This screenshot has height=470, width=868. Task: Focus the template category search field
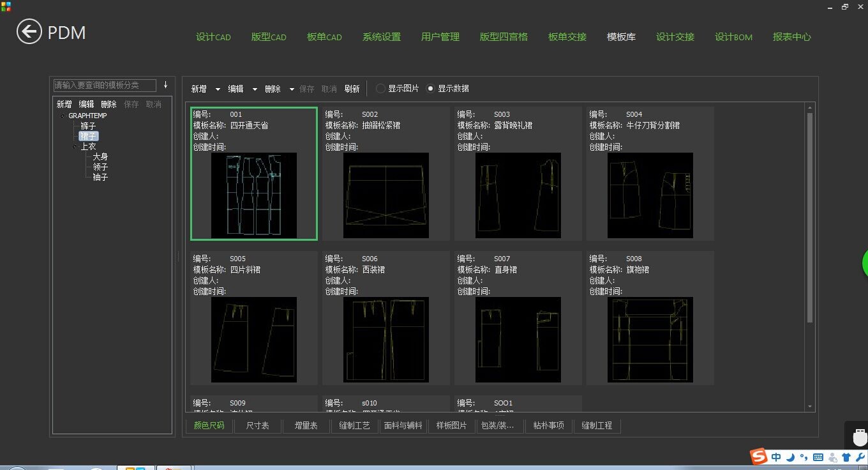(105, 85)
